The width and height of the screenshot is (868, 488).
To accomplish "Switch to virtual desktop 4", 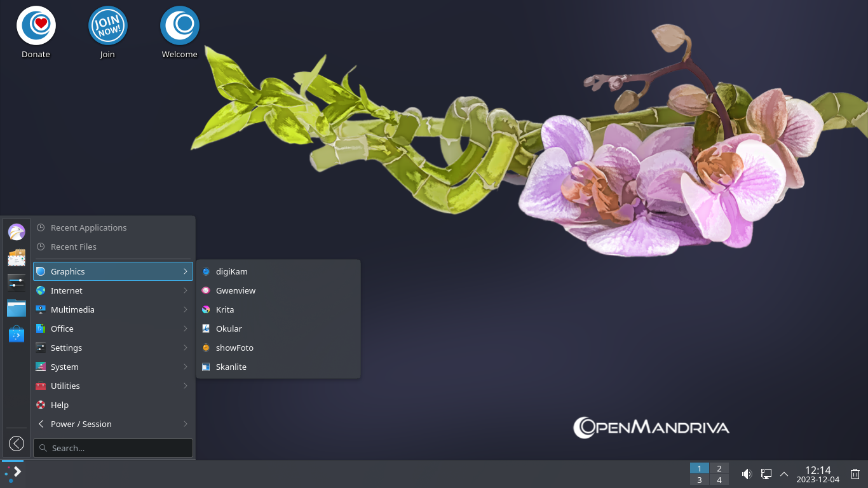I will pyautogui.click(x=719, y=480).
